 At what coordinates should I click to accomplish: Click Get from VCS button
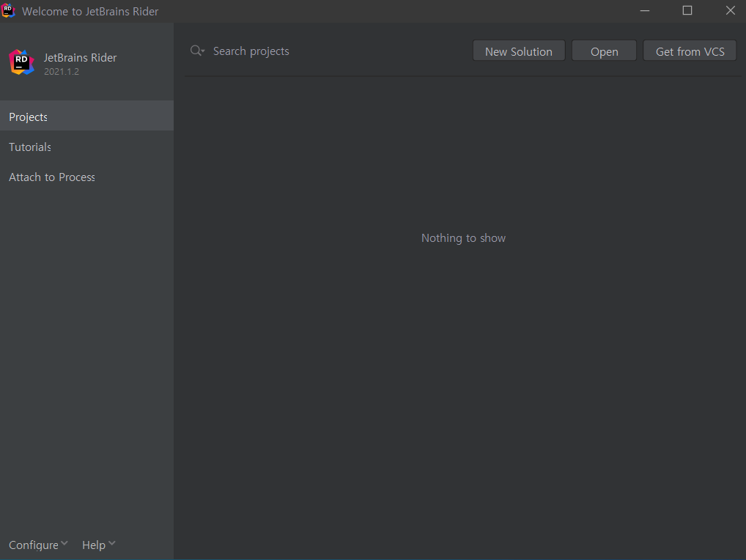690,51
